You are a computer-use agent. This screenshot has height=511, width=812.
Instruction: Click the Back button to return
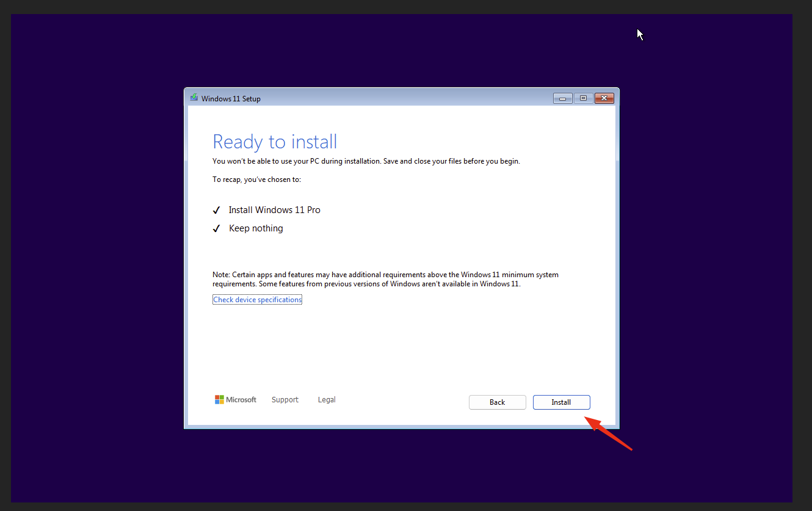497,402
